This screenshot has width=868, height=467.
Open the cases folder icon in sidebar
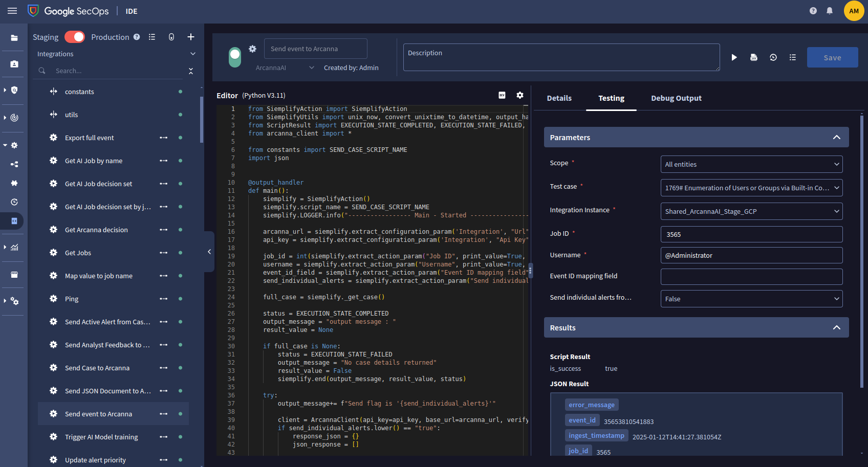click(x=14, y=38)
